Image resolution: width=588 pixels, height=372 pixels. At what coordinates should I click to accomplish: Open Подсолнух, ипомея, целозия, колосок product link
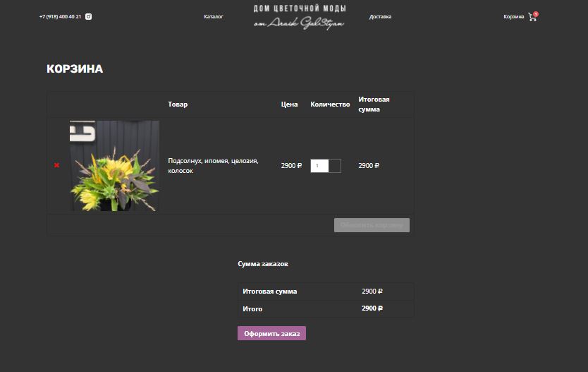tap(213, 166)
